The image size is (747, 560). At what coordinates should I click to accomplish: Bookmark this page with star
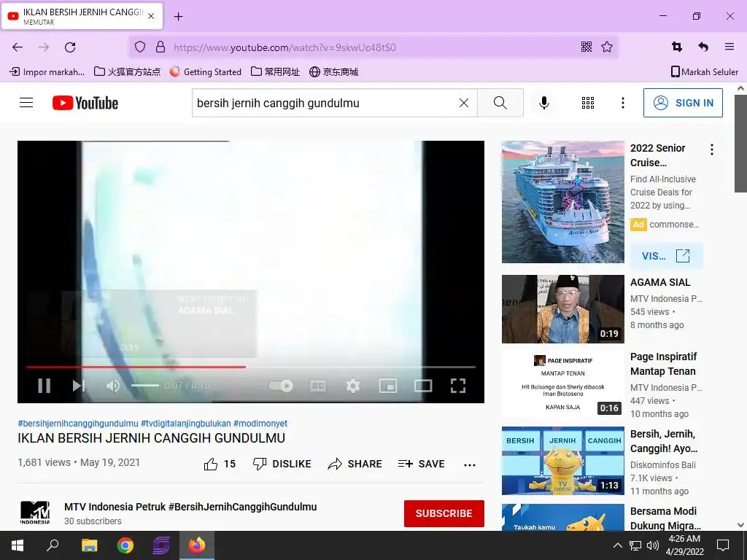(x=606, y=47)
